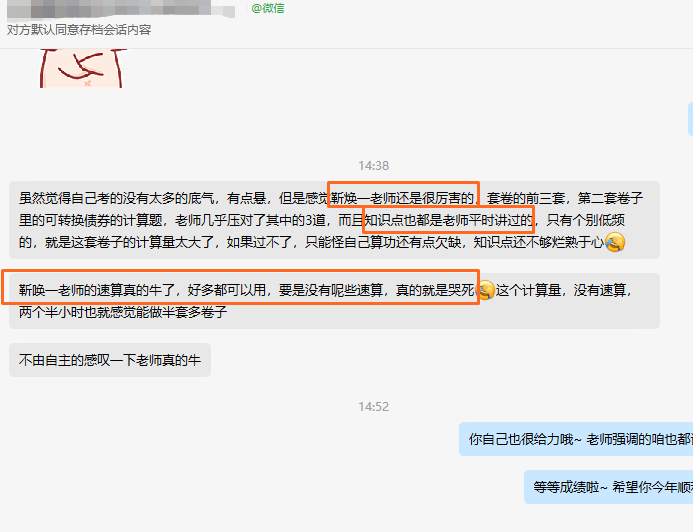Click the line 两个半小时也就感觉能做半套多卷子
This screenshot has height=532, width=693.
coord(123,312)
